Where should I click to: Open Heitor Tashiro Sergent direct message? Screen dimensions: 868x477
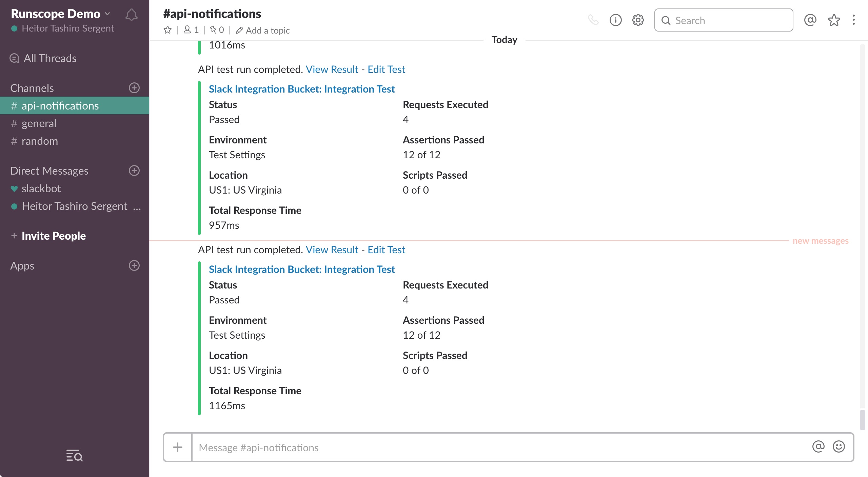75,206
